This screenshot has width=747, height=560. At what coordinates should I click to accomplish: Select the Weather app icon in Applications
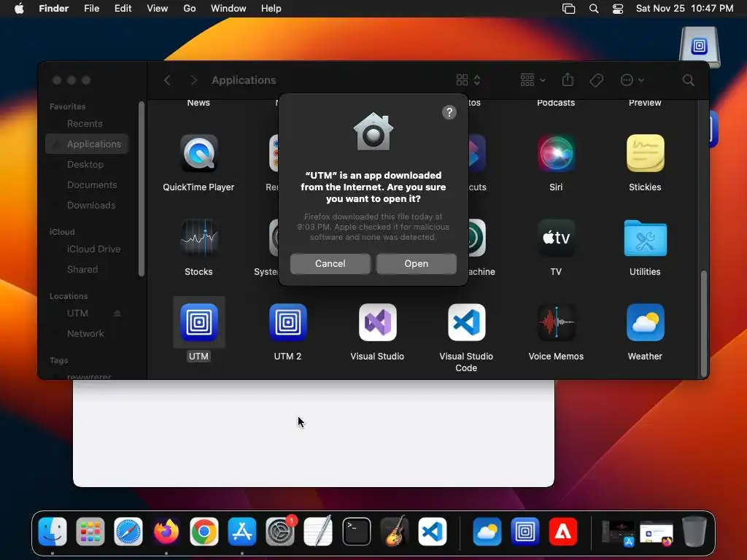tap(645, 322)
